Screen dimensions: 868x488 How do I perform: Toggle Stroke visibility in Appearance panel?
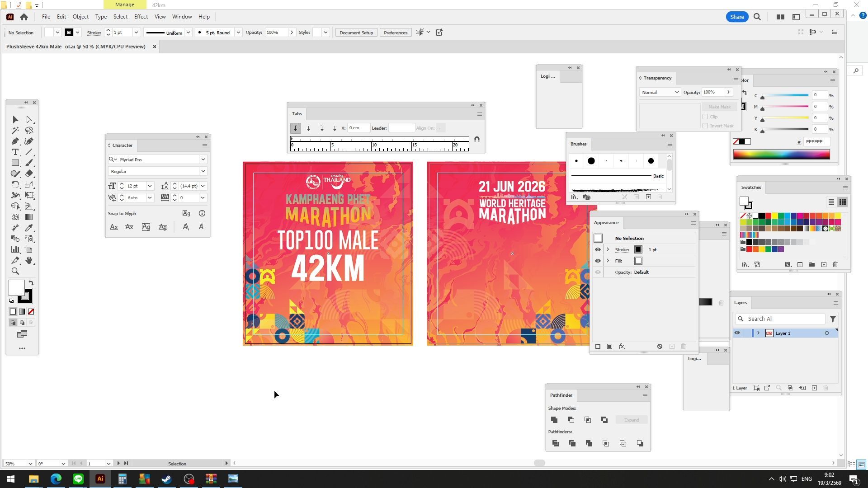click(x=598, y=250)
